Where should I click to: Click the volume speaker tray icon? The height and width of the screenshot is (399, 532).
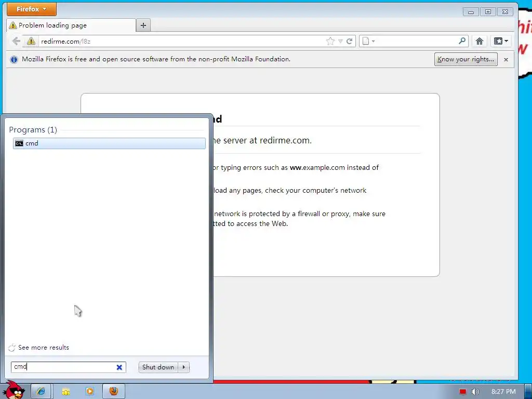click(x=475, y=392)
